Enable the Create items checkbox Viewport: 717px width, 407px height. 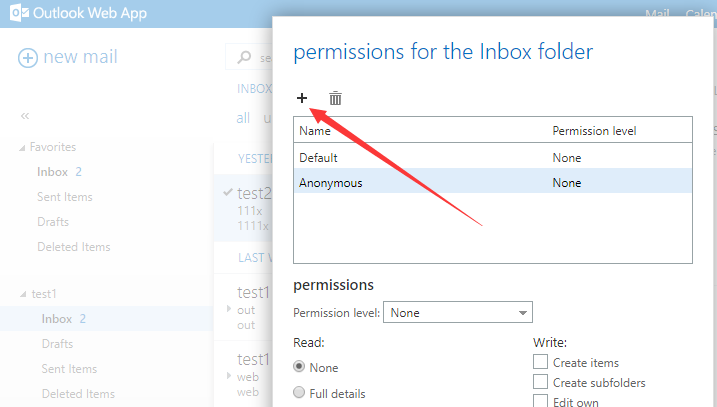[540, 362]
